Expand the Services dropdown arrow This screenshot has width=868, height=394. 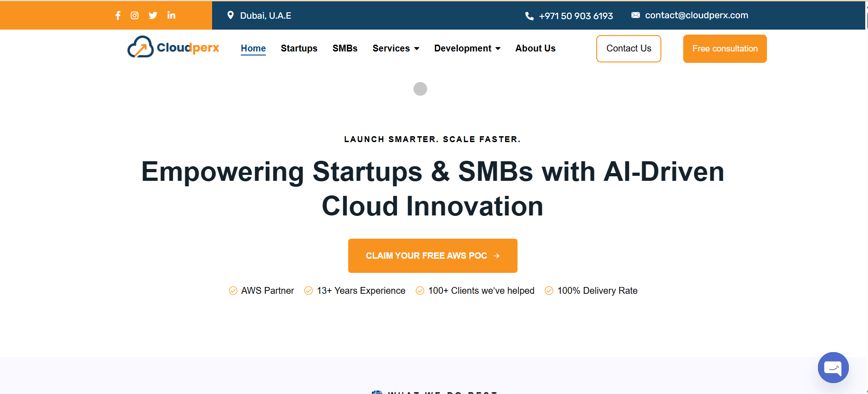[416, 49]
